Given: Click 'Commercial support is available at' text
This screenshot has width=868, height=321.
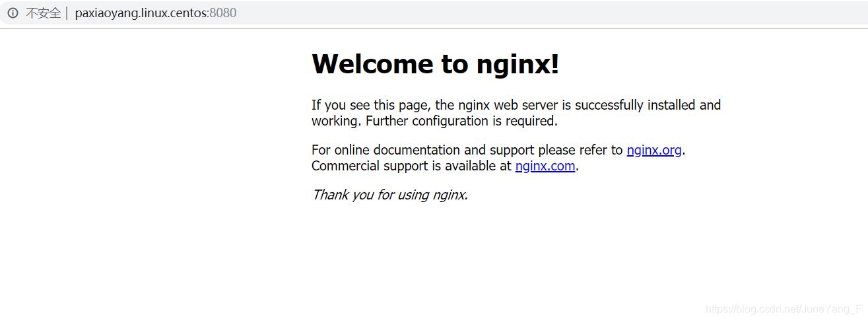Looking at the screenshot, I should point(411,166).
